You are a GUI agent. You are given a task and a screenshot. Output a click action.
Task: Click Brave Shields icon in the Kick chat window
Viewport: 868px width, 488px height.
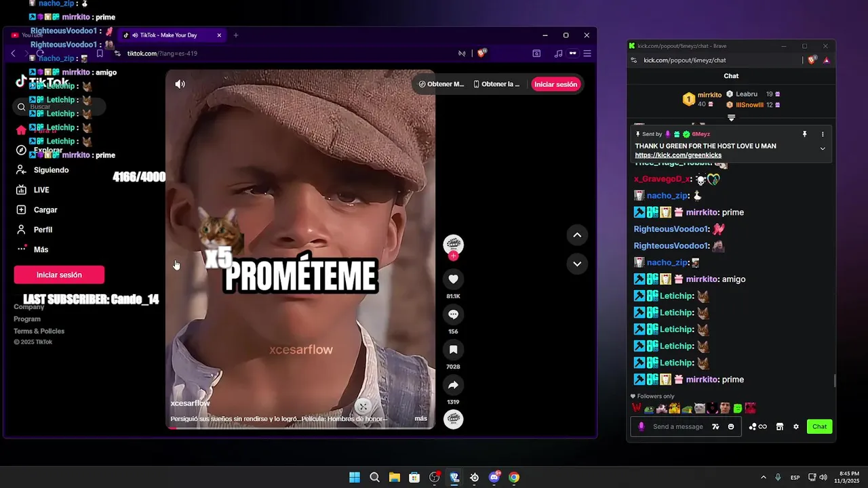(812, 60)
